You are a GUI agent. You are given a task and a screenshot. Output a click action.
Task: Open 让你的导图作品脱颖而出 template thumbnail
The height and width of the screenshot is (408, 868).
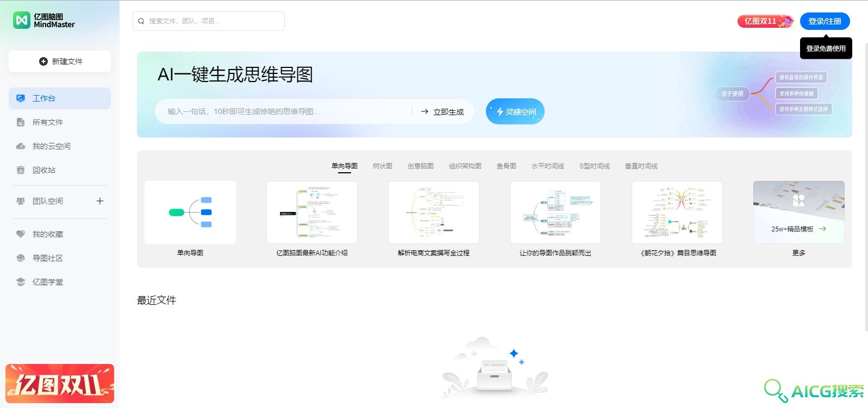pyautogui.click(x=555, y=212)
